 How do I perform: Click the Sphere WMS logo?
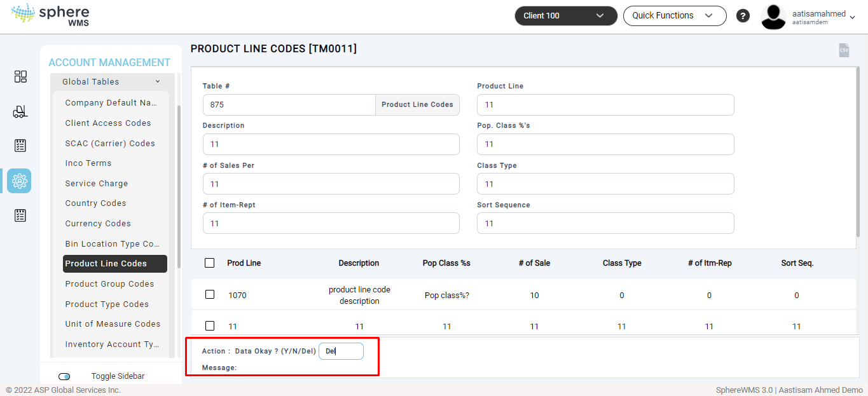(51, 15)
